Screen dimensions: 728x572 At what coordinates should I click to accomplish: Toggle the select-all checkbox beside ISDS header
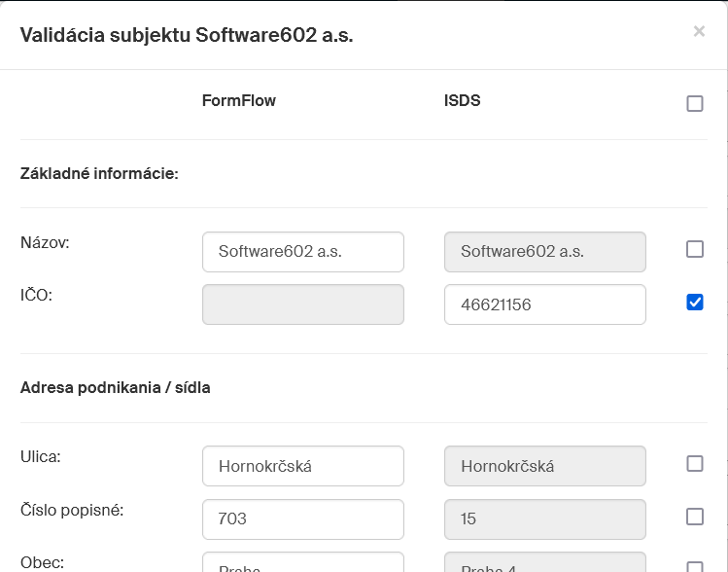pos(695,103)
